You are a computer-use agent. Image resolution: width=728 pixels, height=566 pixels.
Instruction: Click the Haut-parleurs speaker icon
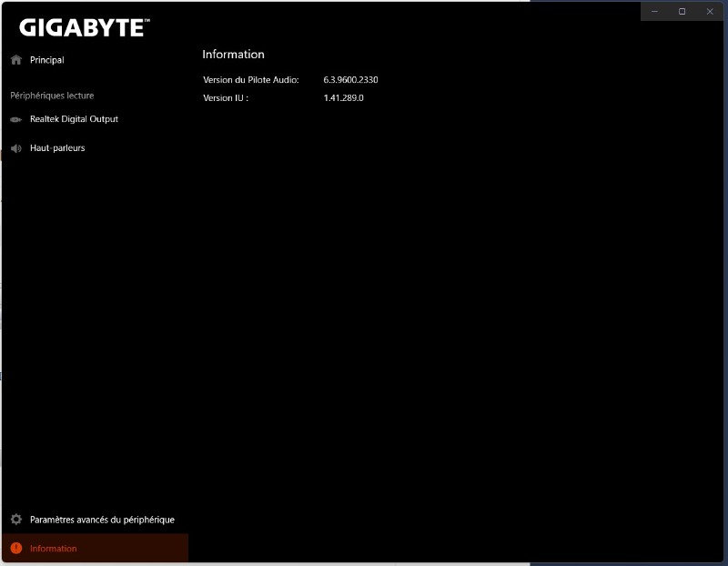15,148
